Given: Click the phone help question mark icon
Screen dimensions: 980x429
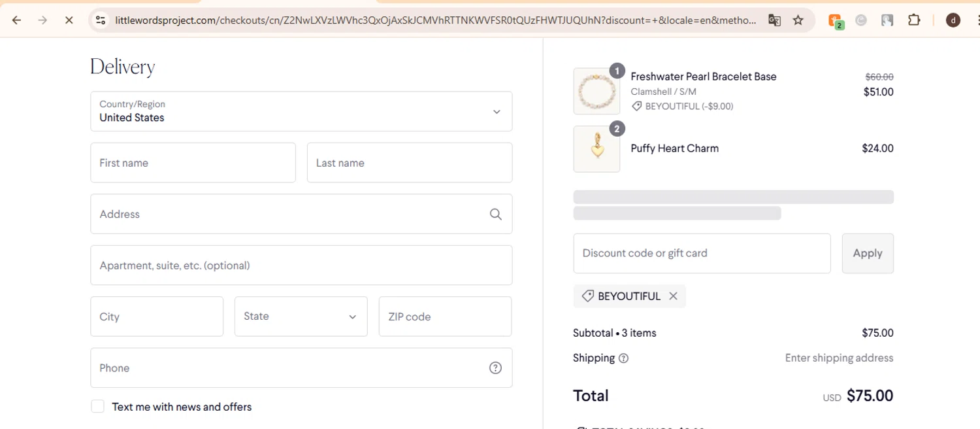Looking at the screenshot, I should tap(495, 368).
